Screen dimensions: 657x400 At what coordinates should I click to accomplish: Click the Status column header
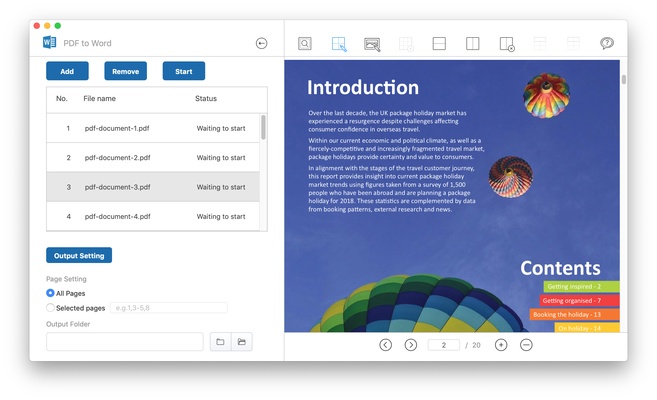(x=206, y=98)
